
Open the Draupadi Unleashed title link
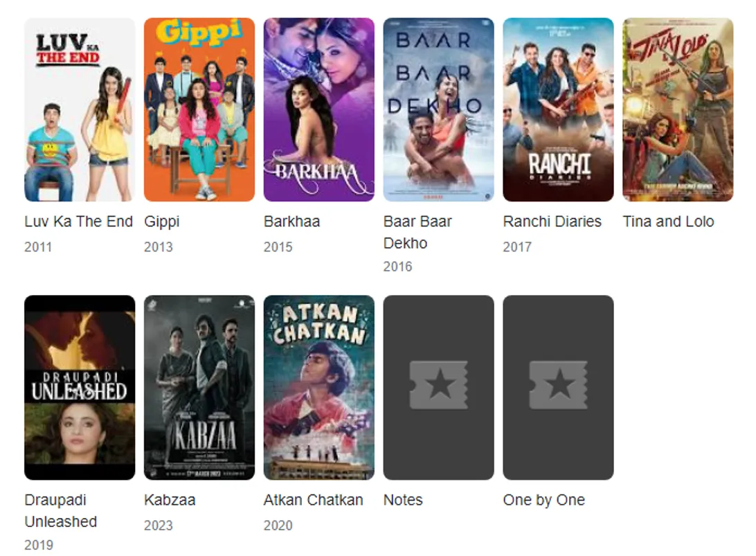pyautogui.click(x=60, y=510)
